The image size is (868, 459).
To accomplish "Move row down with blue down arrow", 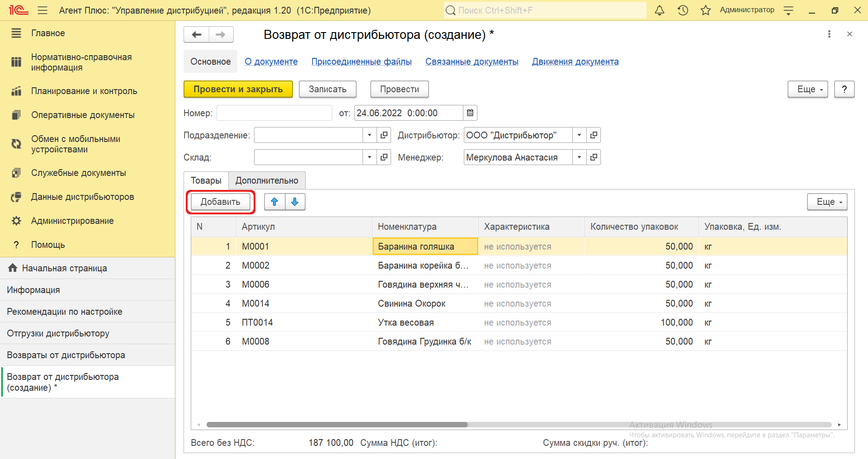I will pos(295,202).
